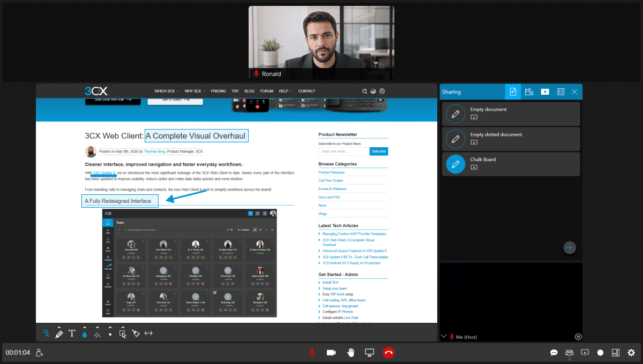The height and width of the screenshot is (364, 643).
Task: Click FORUM in the site navigation
Action: click(x=266, y=91)
